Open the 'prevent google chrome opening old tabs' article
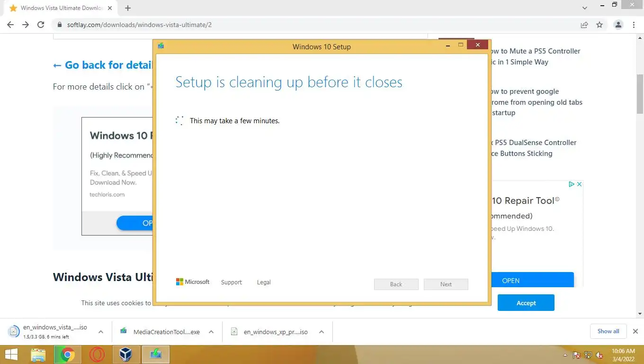This screenshot has width=644, height=364. (x=537, y=102)
